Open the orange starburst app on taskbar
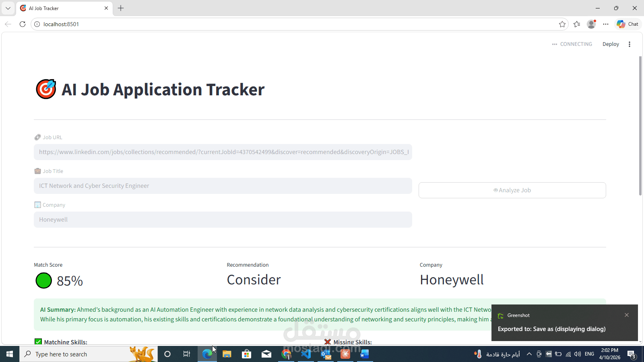 pos(345,354)
